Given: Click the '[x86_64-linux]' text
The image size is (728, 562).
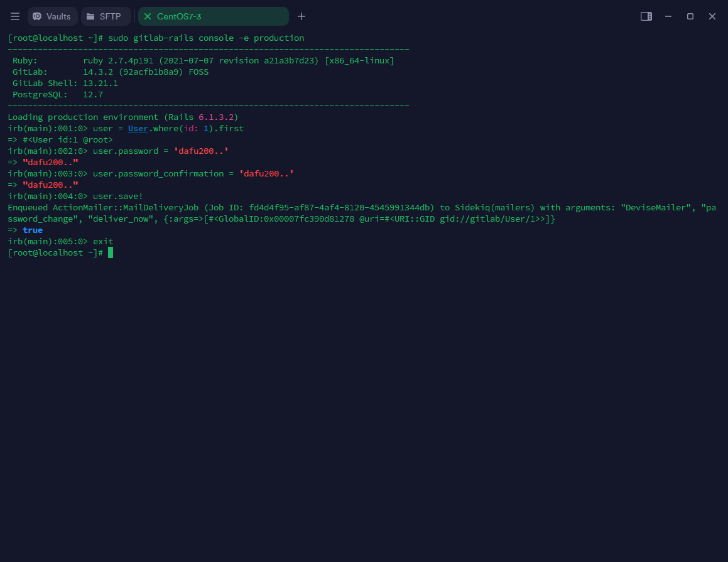Looking at the screenshot, I should [359, 61].
